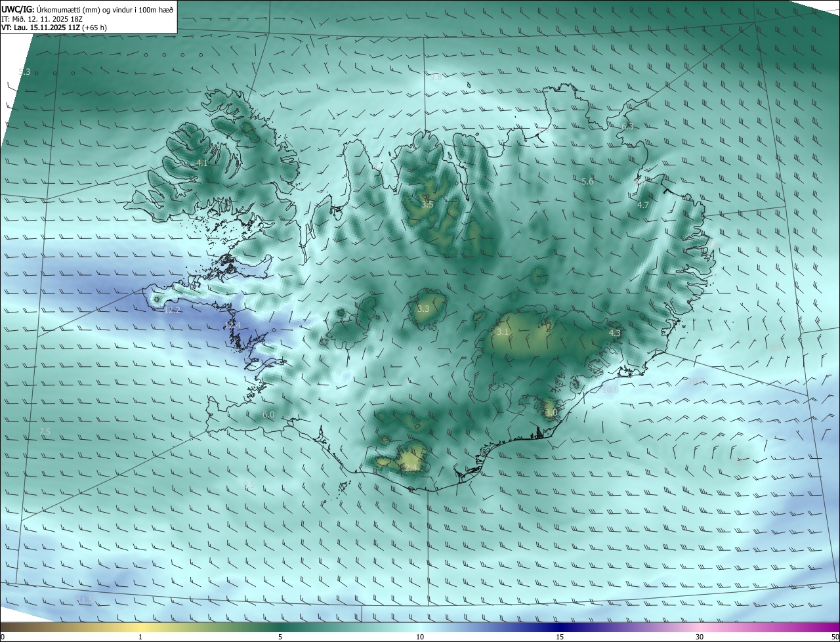The height and width of the screenshot is (642, 840).
Task: Click the 3.0 value label on the map
Action: (551, 412)
